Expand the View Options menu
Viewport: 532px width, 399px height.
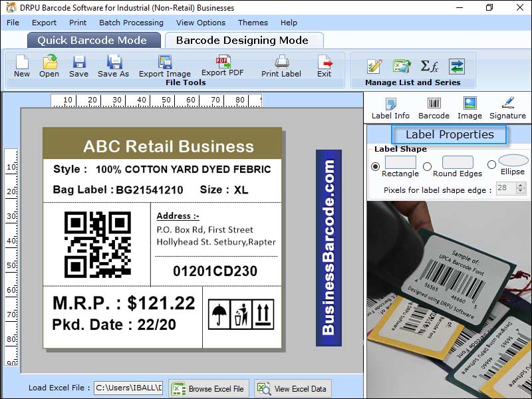pyautogui.click(x=199, y=22)
